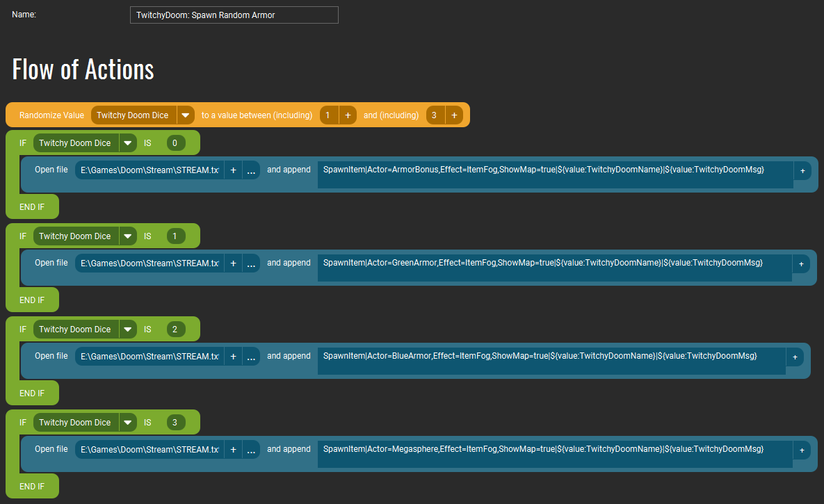
Task: Click the BlueArmor append text box
Action: coord(552,361)
